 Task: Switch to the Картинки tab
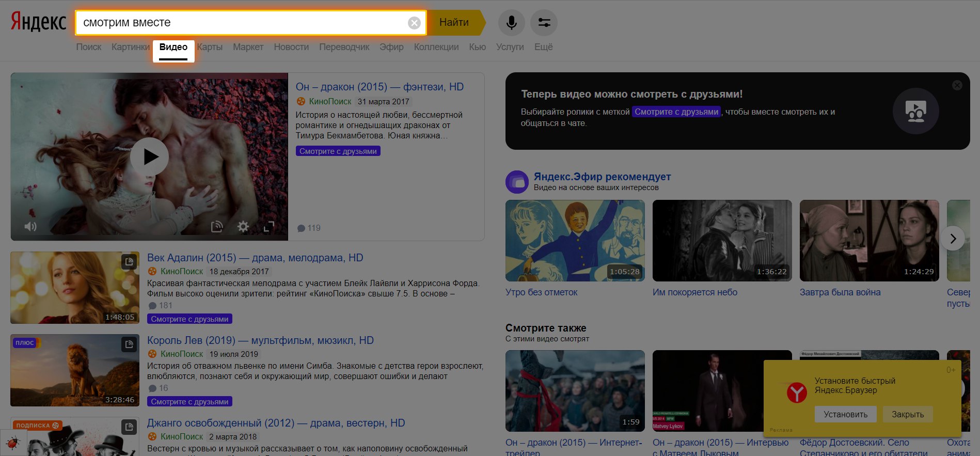pyautogui.click(x=131, y=47)
